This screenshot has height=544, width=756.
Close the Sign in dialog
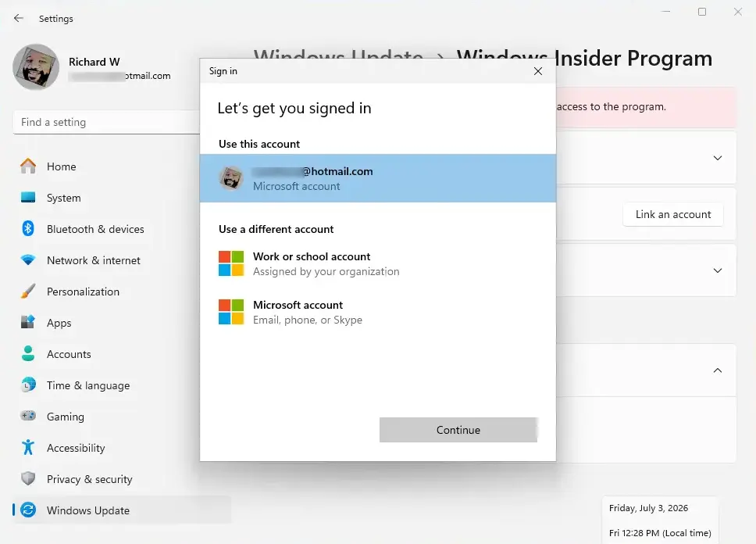[538, 71]
